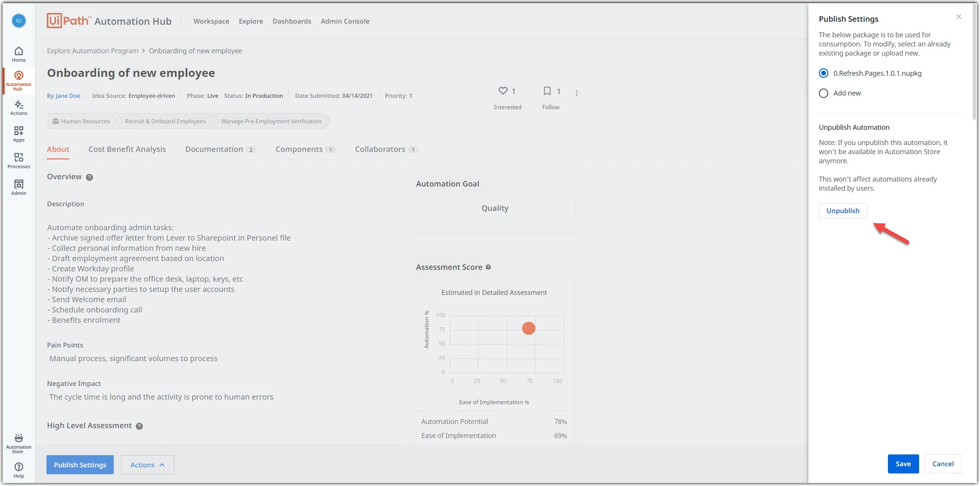Go to Explore Automation Program breadcrumb
Image resolution: width=980 pixels, height=486 pixels.
[92, 51]
